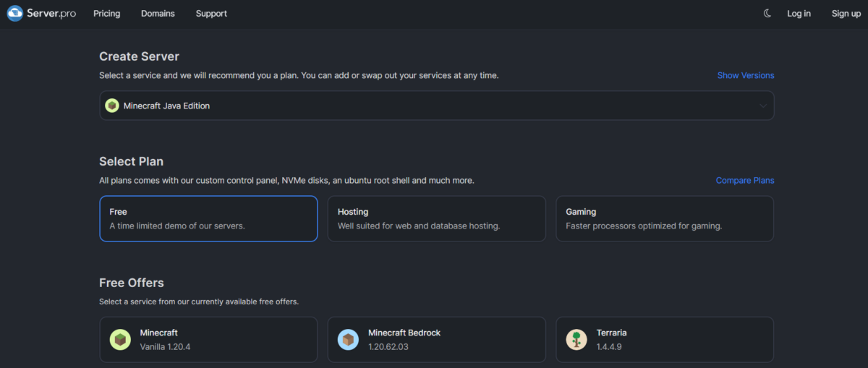Click the "Vanilla 1.20.4" version text

[165, 346]
